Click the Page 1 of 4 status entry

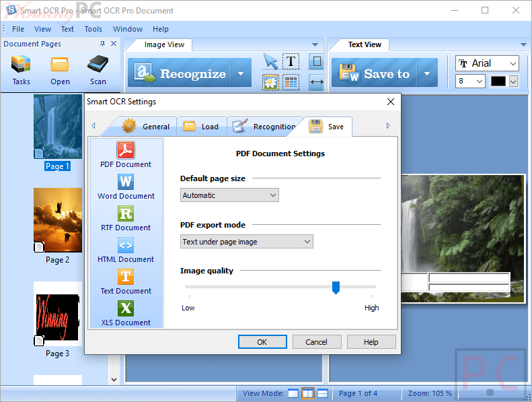point(358,393)
